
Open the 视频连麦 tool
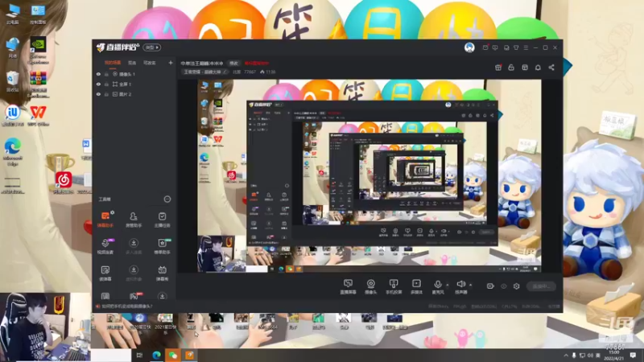click(105, 246)
